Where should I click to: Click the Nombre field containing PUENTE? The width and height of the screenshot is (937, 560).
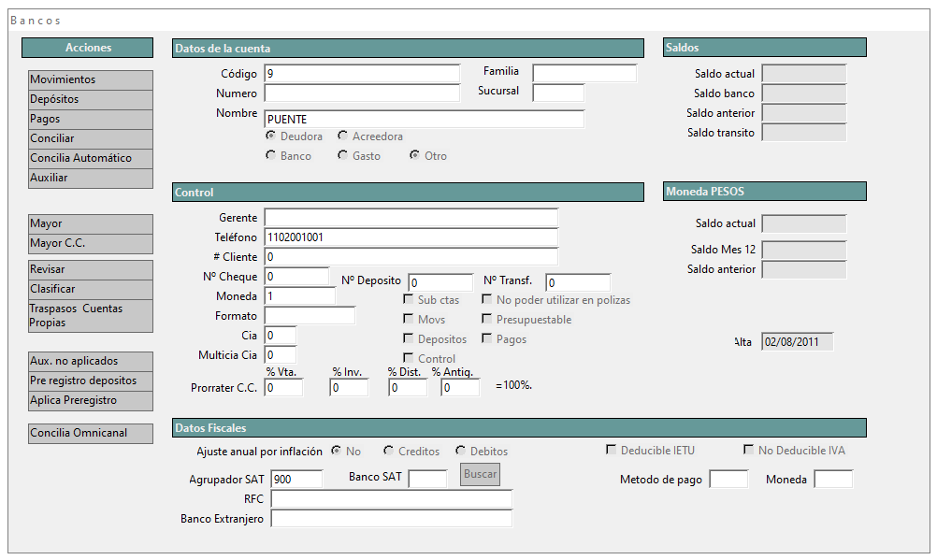424,120
